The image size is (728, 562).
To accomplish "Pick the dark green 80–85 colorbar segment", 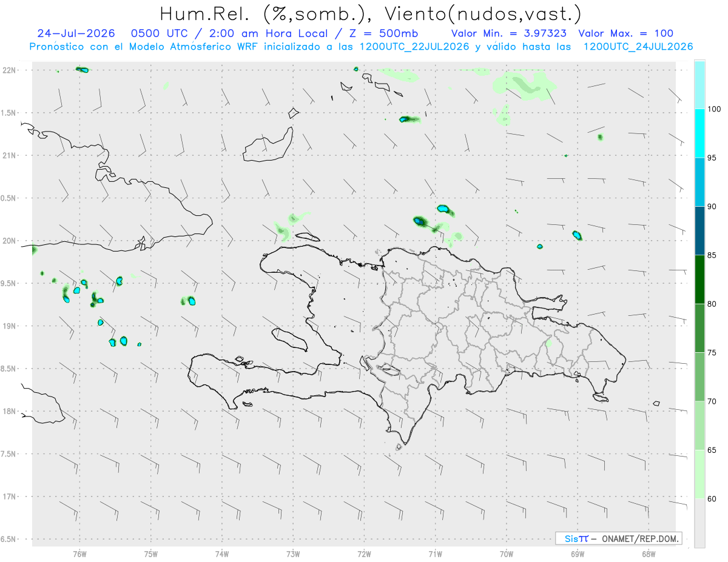I will coord(699,279).
